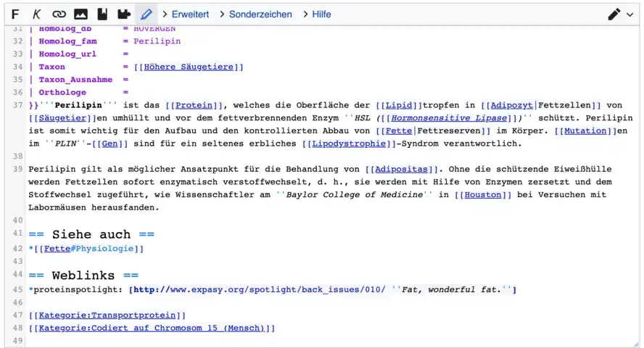Insert a reference with the book icon

(102, 14)
